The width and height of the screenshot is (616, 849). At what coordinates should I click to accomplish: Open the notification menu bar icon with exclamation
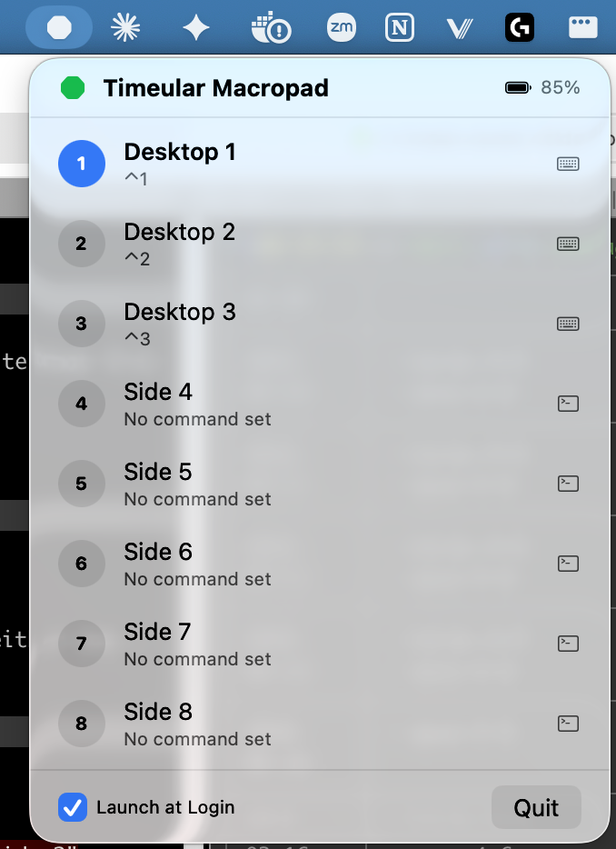pos(273,27)
